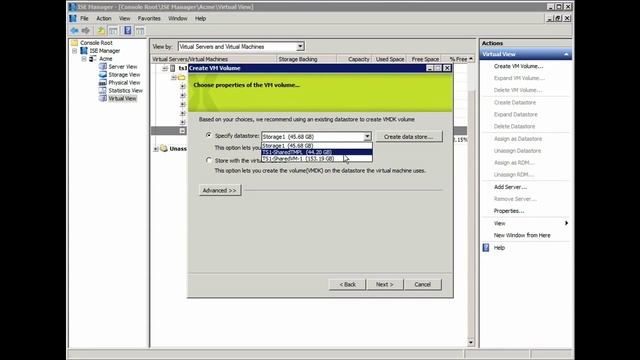Open the View submenu arrow in Actions
This screenshot has height=360, width=640.
pyautogui.click(x=566, y=223)
